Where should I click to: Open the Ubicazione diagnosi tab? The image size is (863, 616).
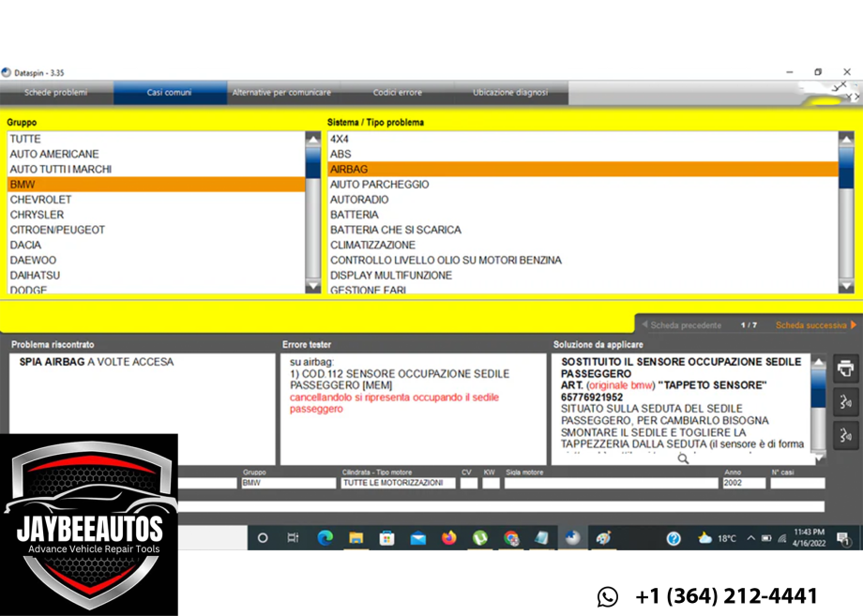(510, 93)
